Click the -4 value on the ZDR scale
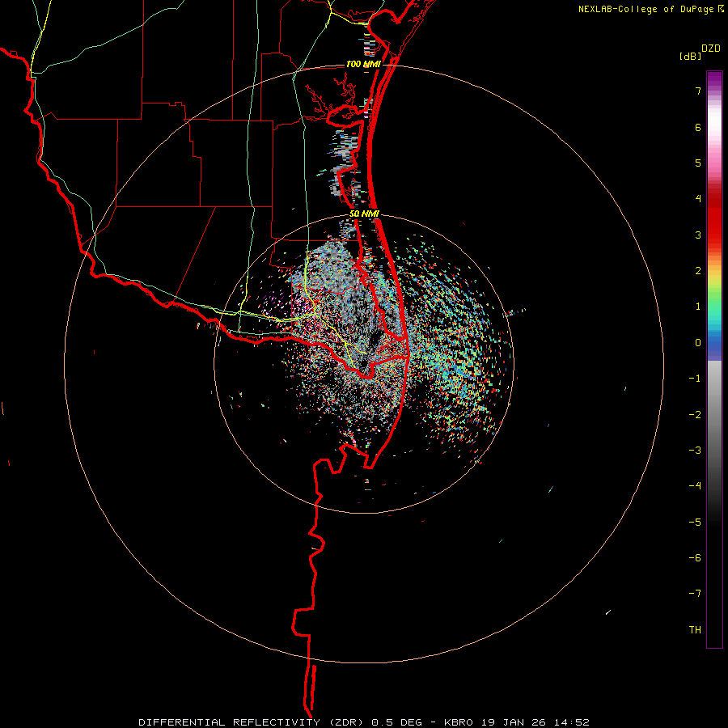This screenshot has height=728, width=728. 695,486
